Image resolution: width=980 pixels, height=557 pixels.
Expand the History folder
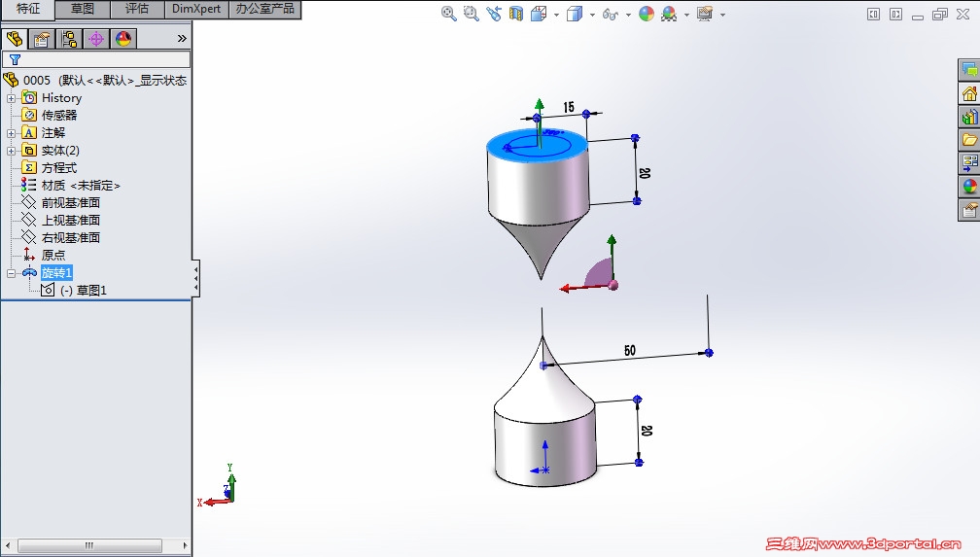click(12, 98)
